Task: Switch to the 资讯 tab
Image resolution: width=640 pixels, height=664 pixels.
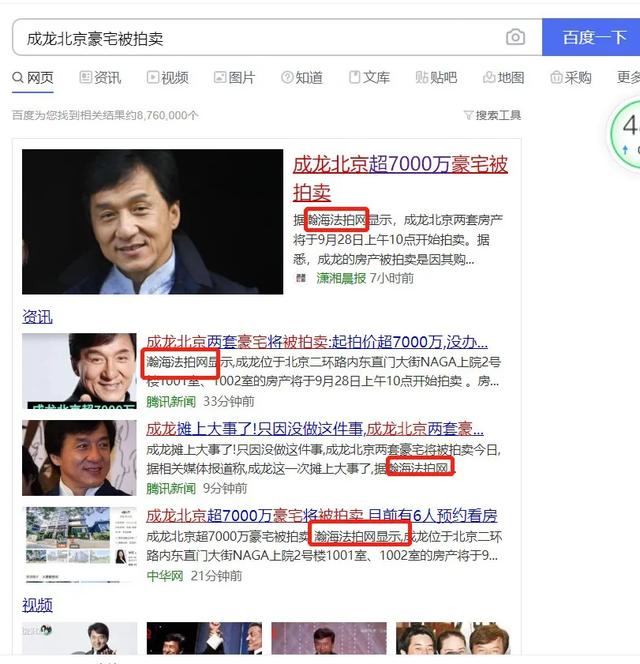Action: coord(99,78)
